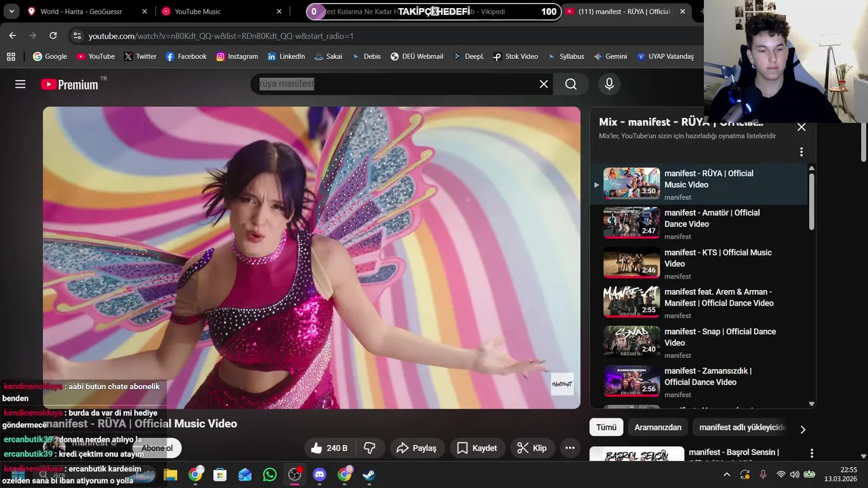Show hidden system tray icons
868x488 pixels.
point(726,474)
